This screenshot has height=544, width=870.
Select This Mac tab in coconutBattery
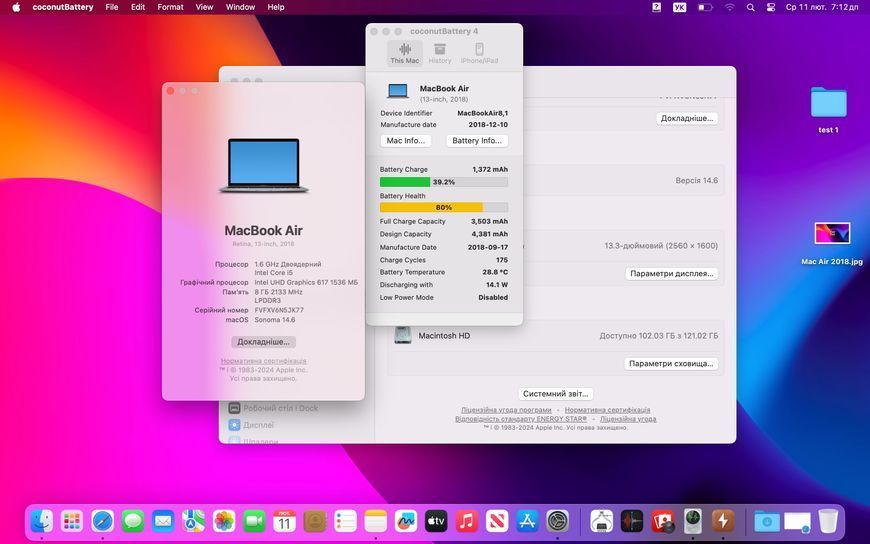(404, 53)
